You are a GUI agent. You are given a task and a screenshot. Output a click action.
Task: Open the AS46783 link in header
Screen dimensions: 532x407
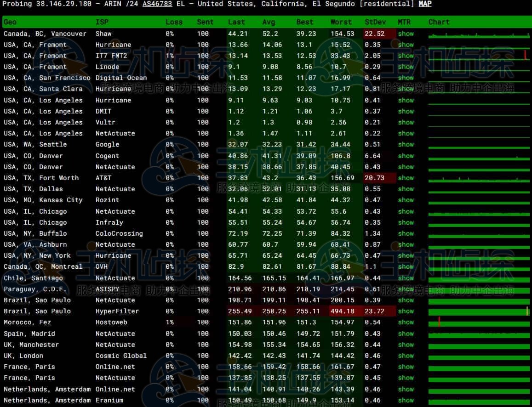point(157,4)
